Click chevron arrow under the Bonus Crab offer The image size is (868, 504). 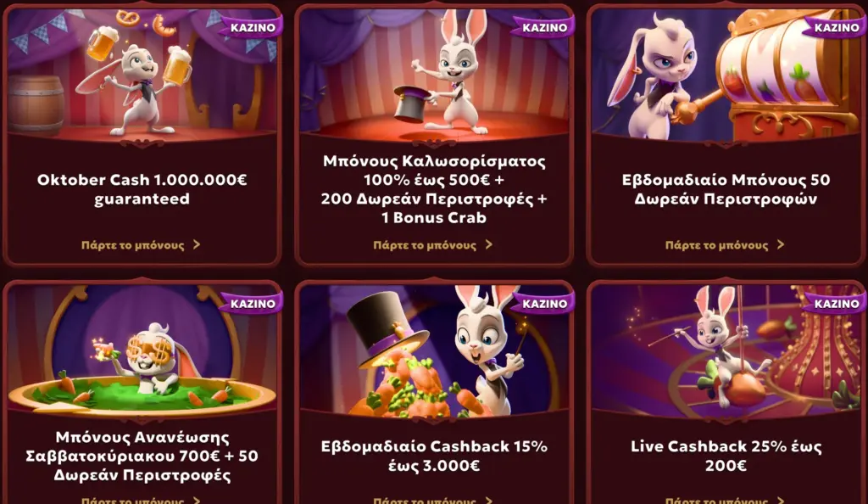489,245
